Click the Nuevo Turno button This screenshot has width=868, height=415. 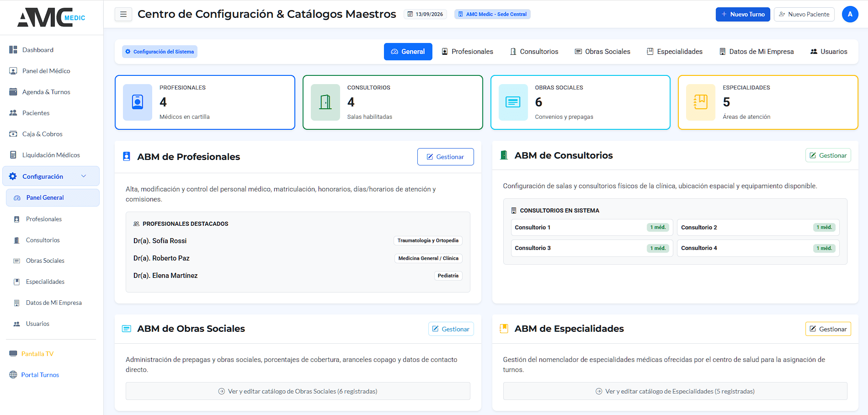pos(743,14)
